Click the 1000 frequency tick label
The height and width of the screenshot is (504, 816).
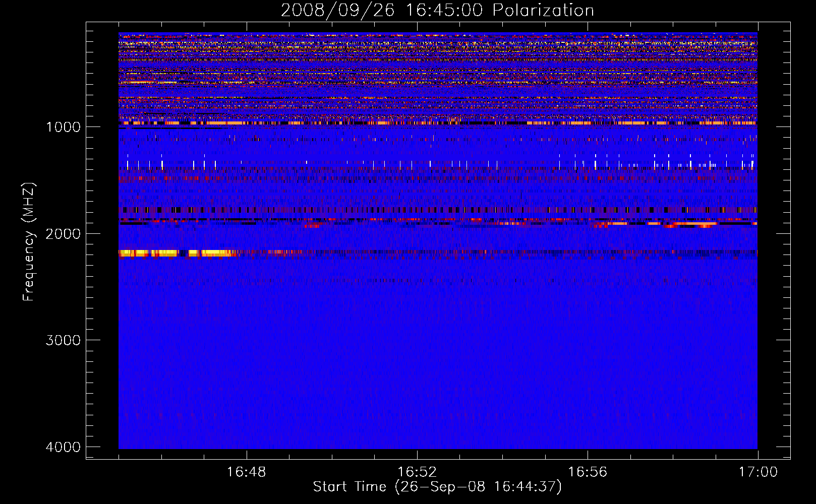click(x=64, y=127)
